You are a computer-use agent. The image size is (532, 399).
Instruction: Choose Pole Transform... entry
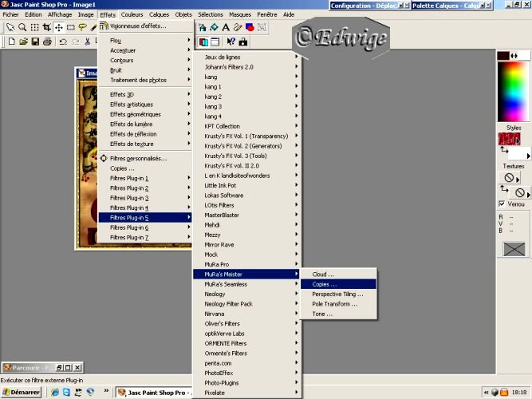pos(339,304)
